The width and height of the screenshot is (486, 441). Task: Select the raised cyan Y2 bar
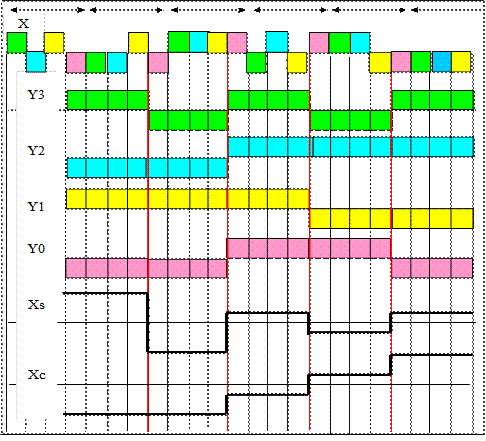(351, 147)
